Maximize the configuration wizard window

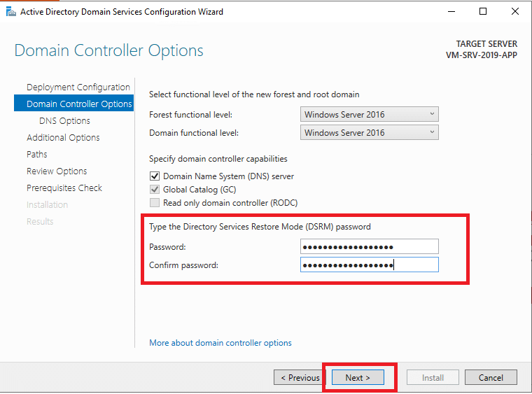click(x=483, y=11)
